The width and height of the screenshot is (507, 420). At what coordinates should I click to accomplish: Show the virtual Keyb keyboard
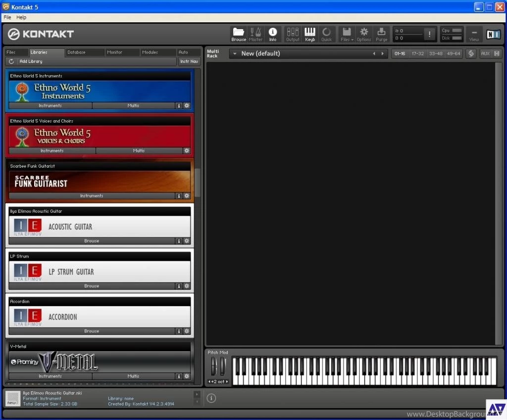point(310,34)
